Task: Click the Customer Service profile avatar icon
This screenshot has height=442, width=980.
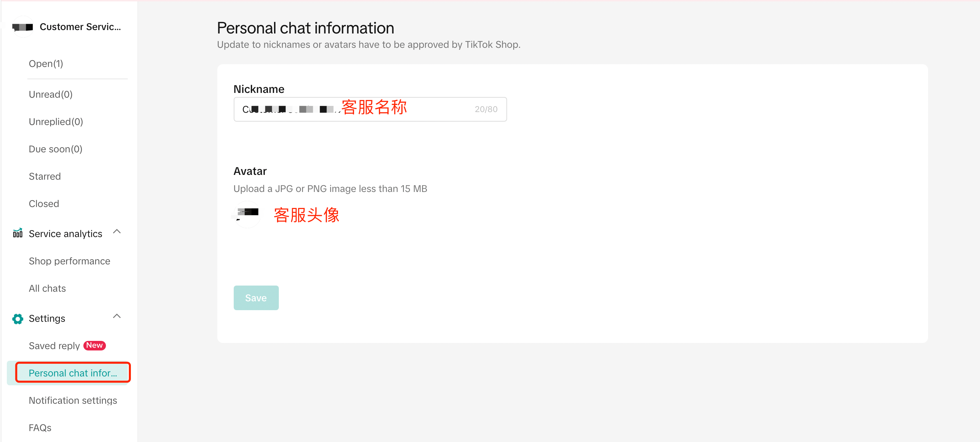Action: click(x=23, y=27)
